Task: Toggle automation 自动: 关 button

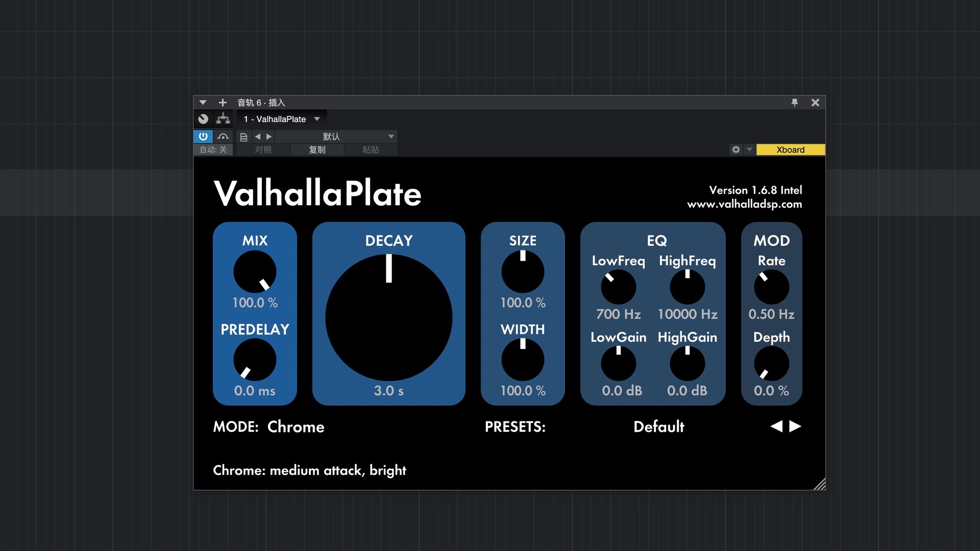Action: click(x=213, y=149)
